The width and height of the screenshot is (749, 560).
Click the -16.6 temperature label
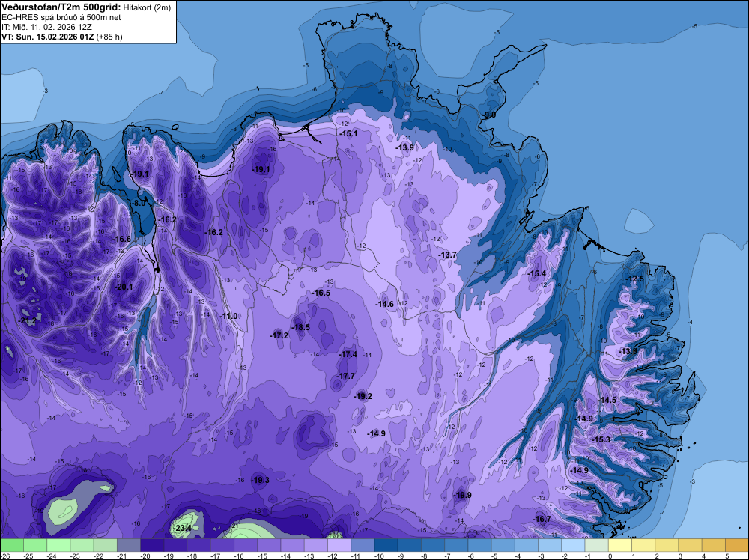coord(121,239)
